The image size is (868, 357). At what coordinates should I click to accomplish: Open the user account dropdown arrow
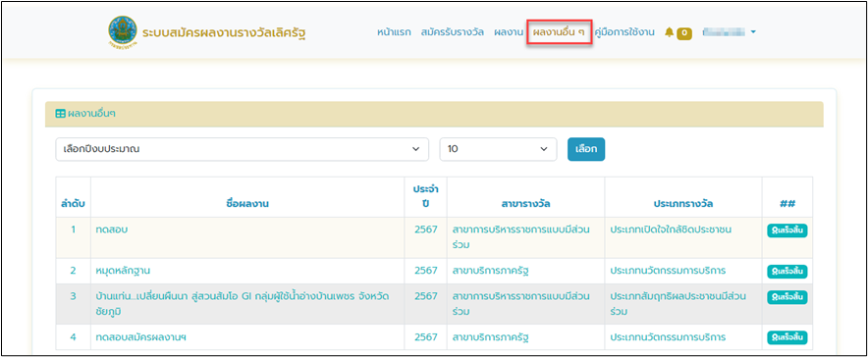point(753,32)
